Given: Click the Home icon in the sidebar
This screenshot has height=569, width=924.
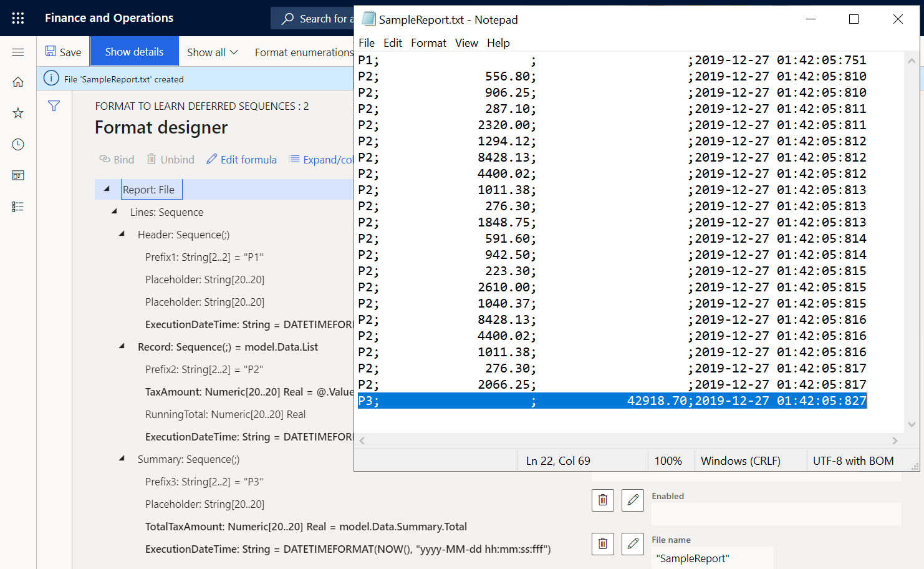Looking at the screenshot, I should click(17, 81).
